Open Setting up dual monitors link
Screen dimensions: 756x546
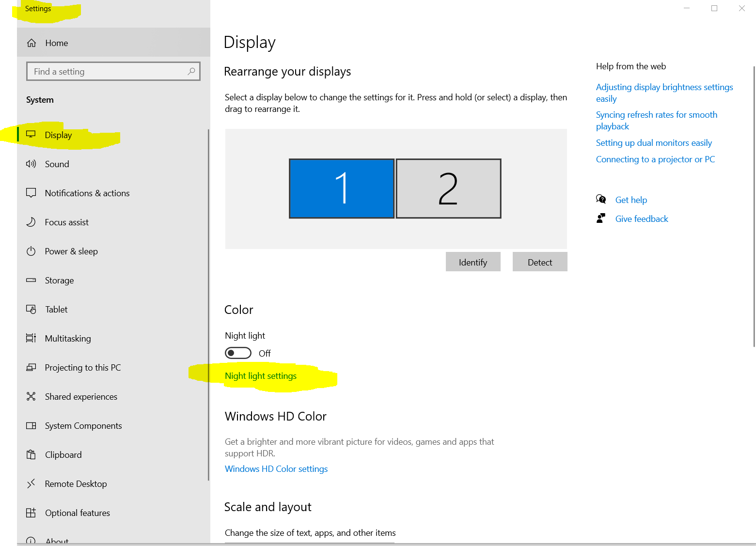654,143
